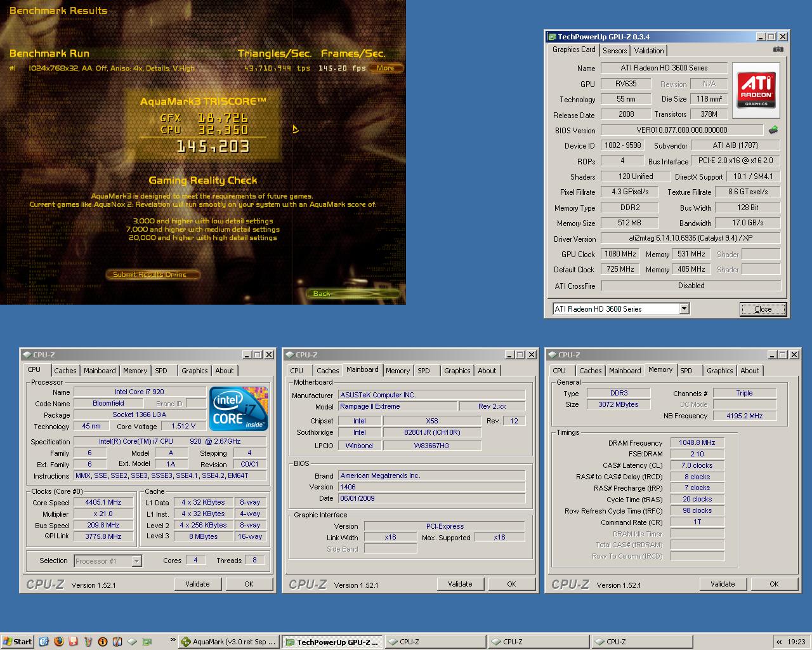The width and height of the screenshot is (812, 650).
Task: Click OK in the CPU-Z Memory window
Action: pos(774,584)
